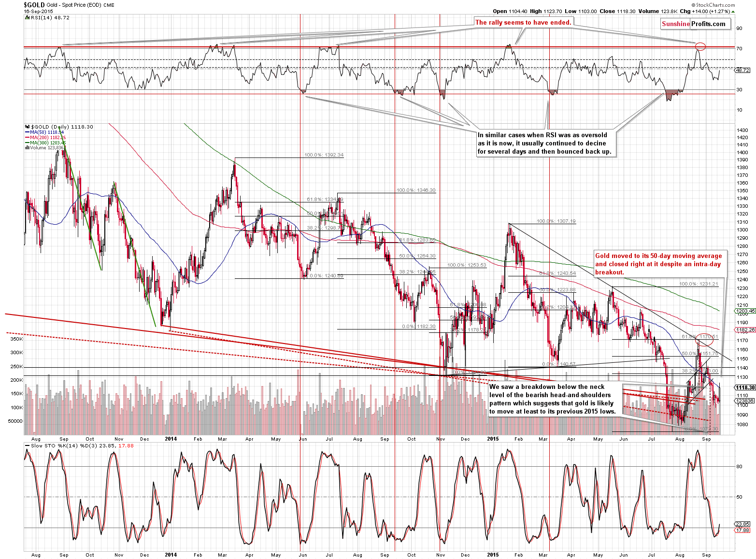Click the stochastic 50 level axis label
The width and height of the screenshot is (756, 559).
point(739,497)
